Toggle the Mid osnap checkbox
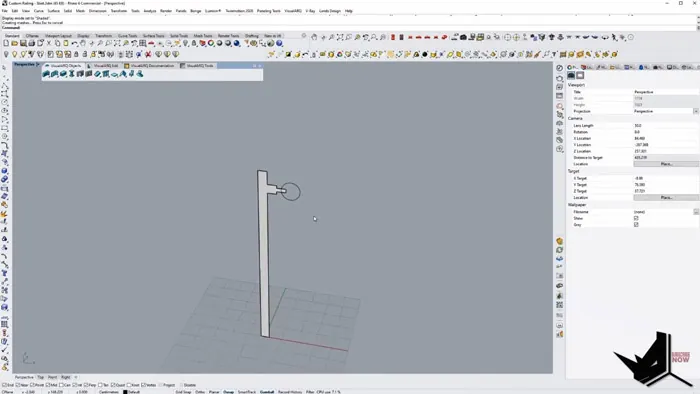The image size is (700, 394). (x=48, y=385)
